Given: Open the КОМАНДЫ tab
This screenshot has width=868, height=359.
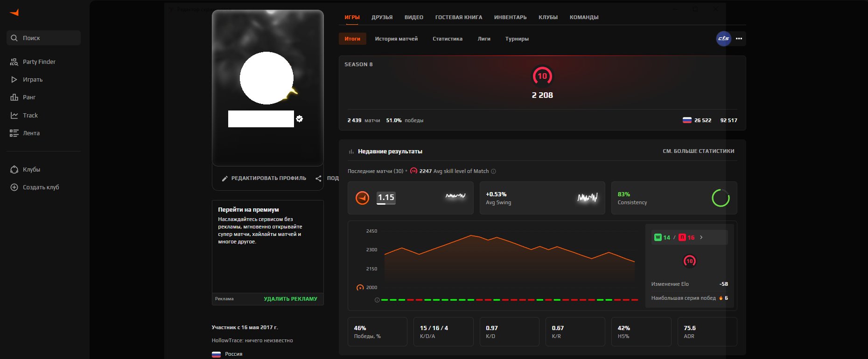Looking at the screenshot, I should coord(584,17).
